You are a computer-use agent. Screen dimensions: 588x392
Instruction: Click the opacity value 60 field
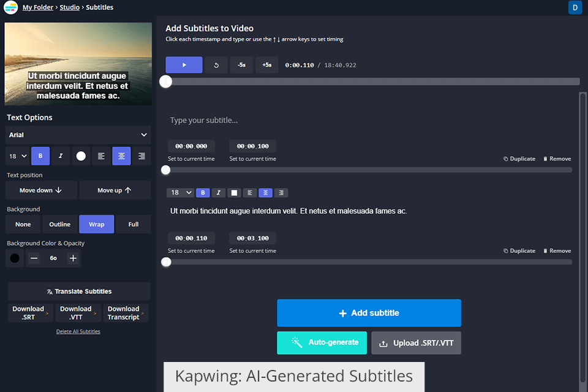53,258
